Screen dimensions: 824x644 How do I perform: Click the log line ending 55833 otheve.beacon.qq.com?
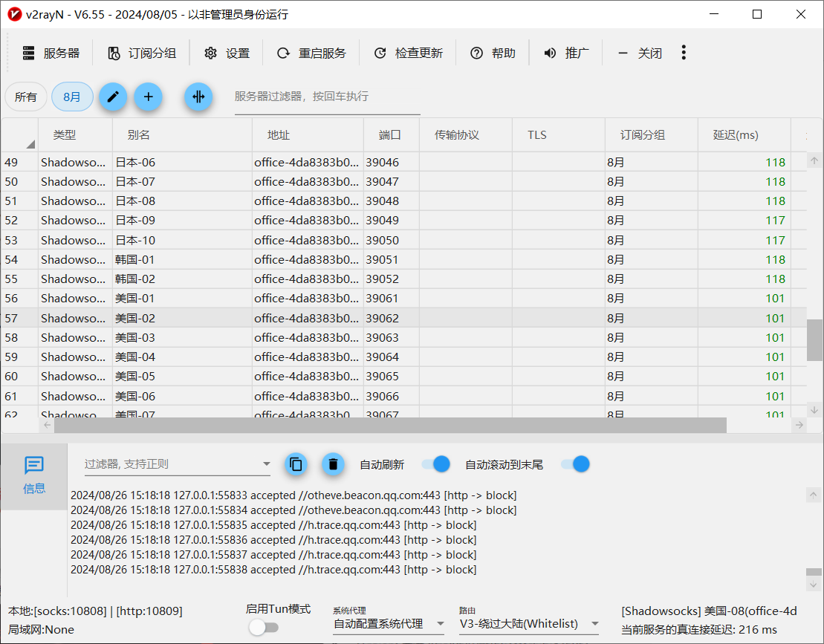(x=293, y=495)
